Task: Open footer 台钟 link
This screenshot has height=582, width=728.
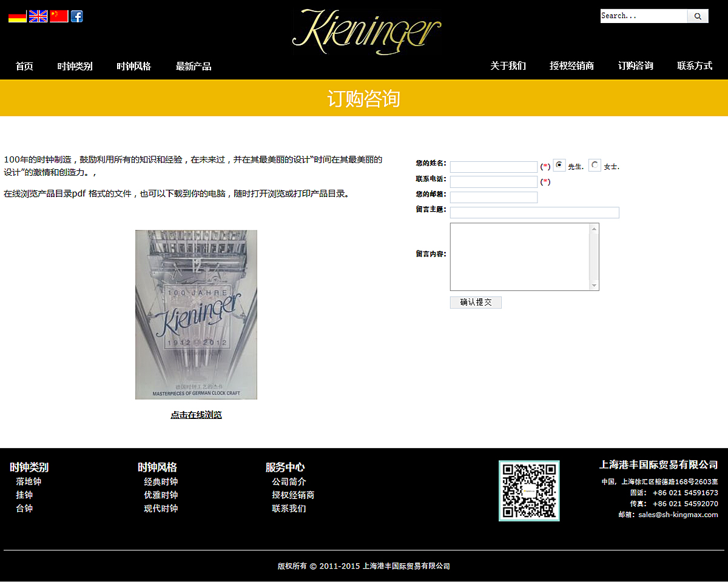Action: click(x=24, y=508)
